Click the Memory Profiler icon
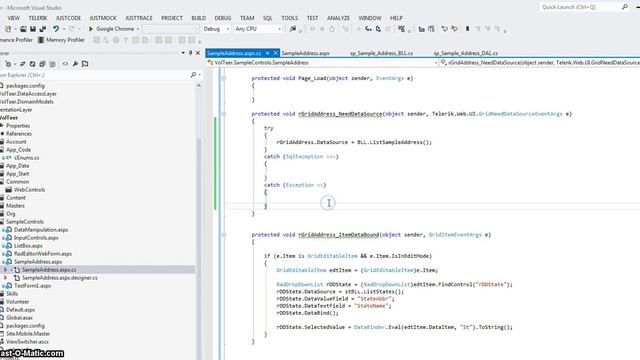 pyautogui.click(x=41, y=40)
